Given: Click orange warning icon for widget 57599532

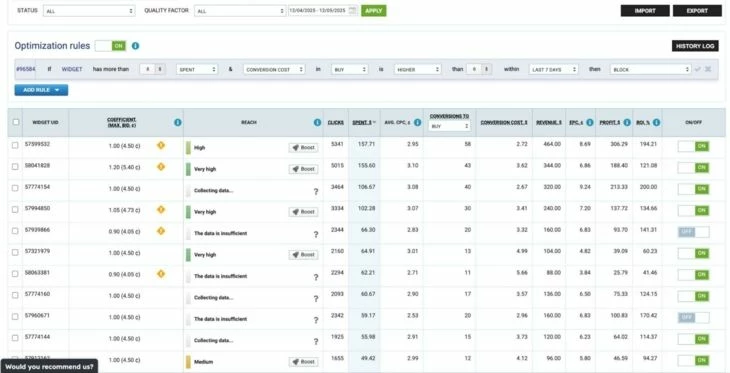Looking at the screenshot, I should [x=161, y=145].
